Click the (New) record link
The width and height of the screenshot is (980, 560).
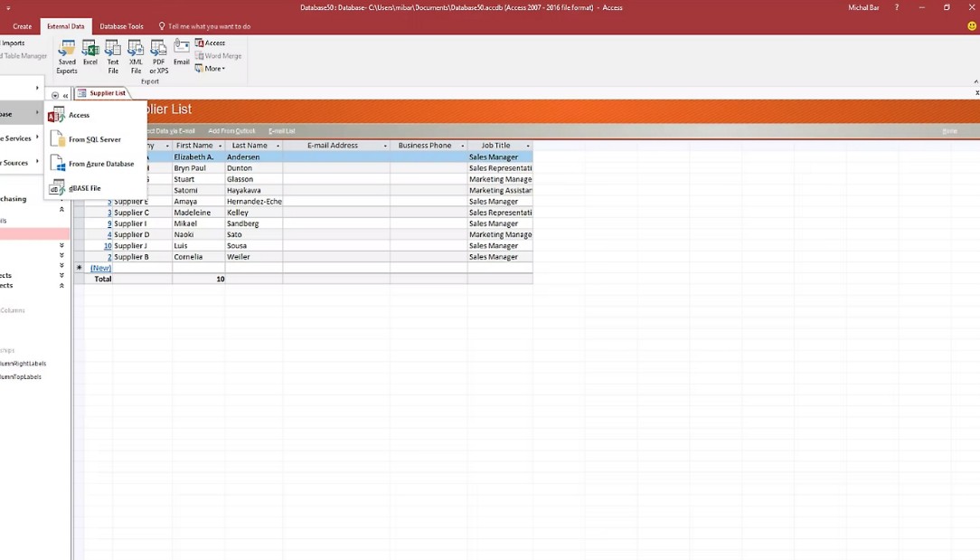[x=100, y=268]
